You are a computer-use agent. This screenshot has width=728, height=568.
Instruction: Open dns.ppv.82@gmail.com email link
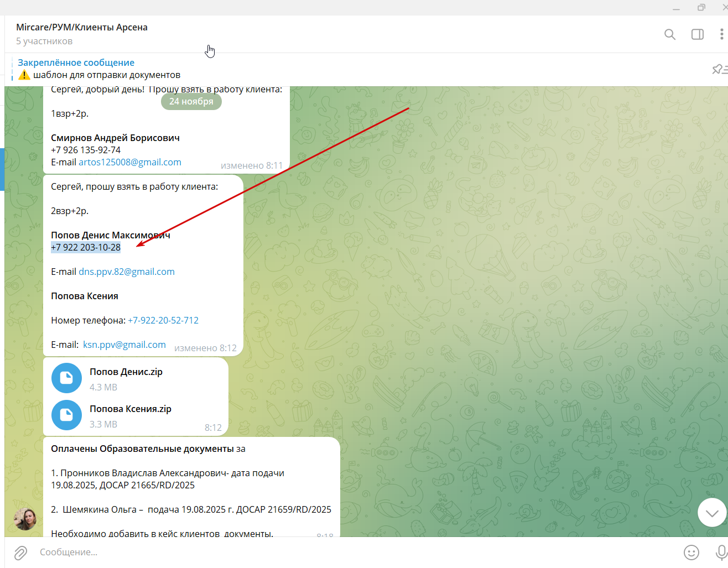pos(127,272)
